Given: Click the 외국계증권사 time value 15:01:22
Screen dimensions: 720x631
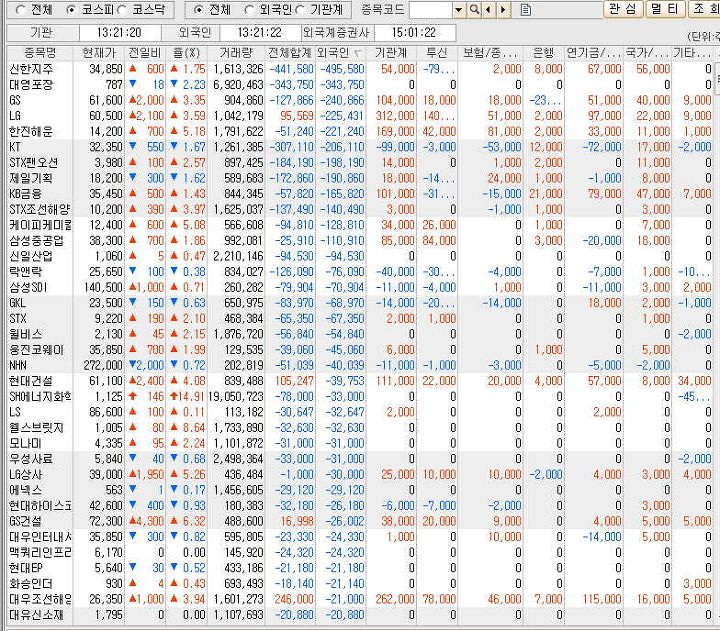Looking at the screenshot, I should [414, 33].
